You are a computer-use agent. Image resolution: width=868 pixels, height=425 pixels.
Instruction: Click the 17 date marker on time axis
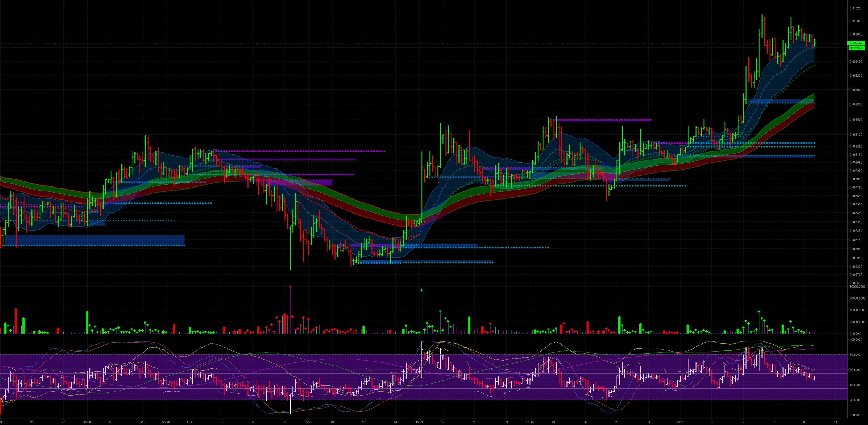tap(443, 422)
